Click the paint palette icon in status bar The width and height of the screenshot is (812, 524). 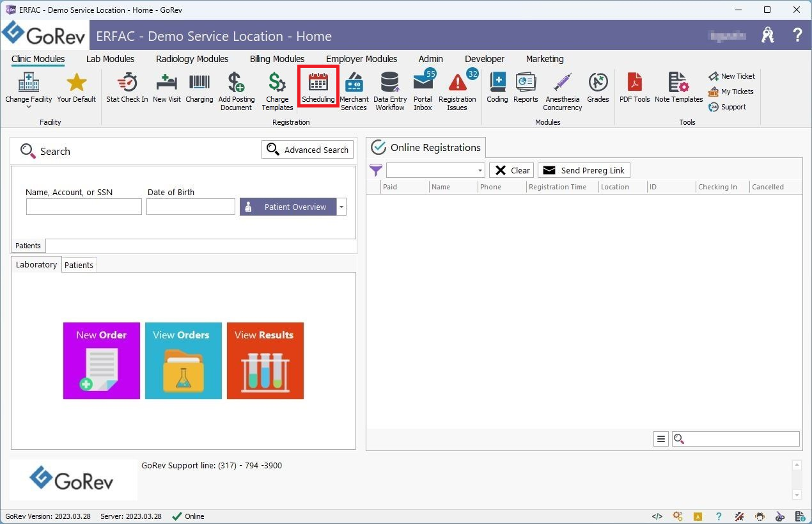pos(780,516)
